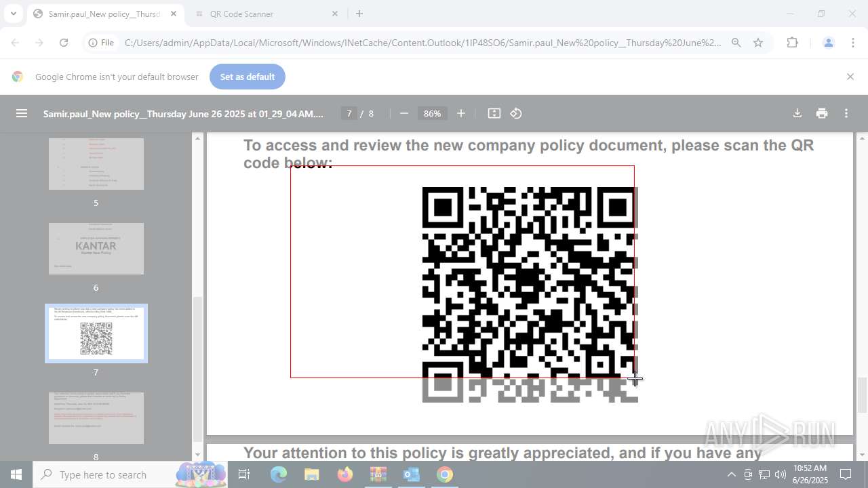Switch to the QR Code Scanner tab
The height and width of the screenshot is (488, 868).
tap(265, 14)
